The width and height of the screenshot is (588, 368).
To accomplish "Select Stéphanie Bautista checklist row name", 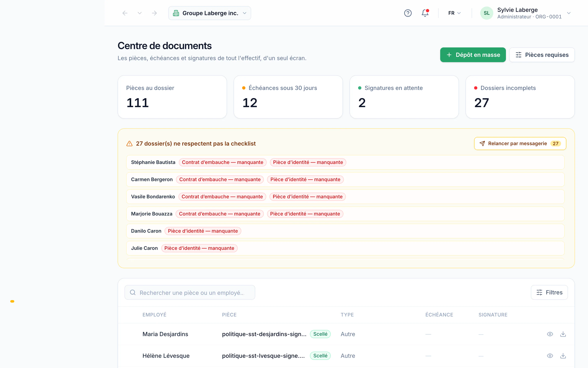I will 153,162.
